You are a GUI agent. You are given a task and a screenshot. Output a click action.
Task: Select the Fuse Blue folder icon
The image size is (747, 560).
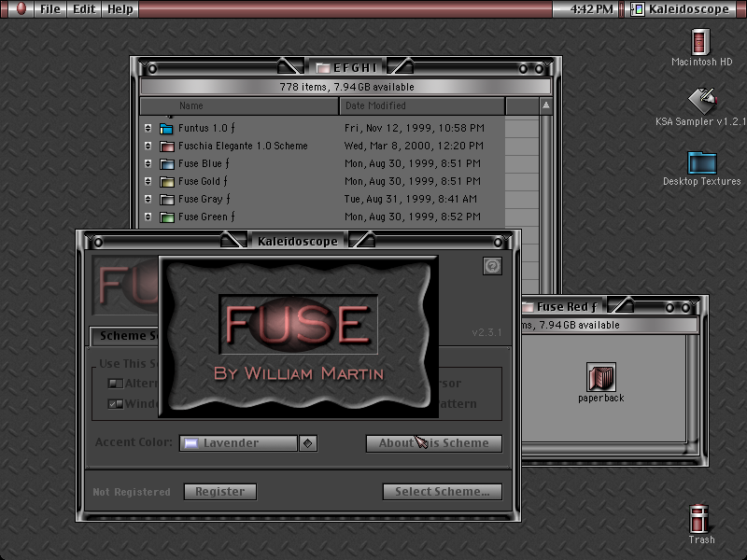coord(166,164)
